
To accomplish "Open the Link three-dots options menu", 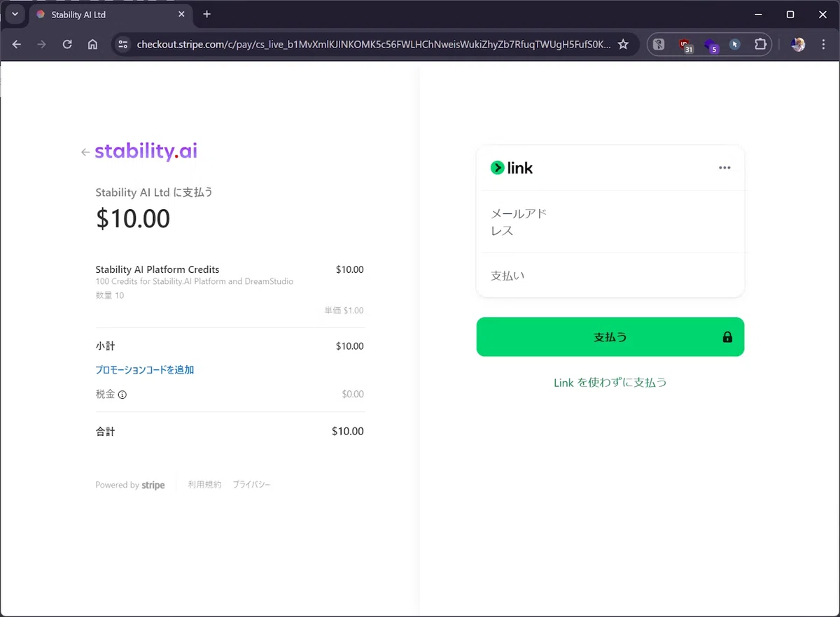I will click(x=724, y=168).
